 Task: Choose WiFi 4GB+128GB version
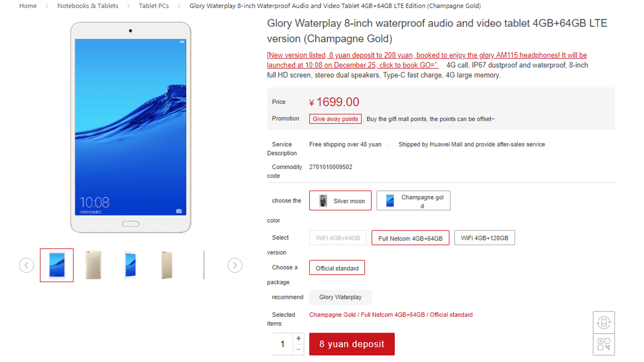[x=485, y=238]
